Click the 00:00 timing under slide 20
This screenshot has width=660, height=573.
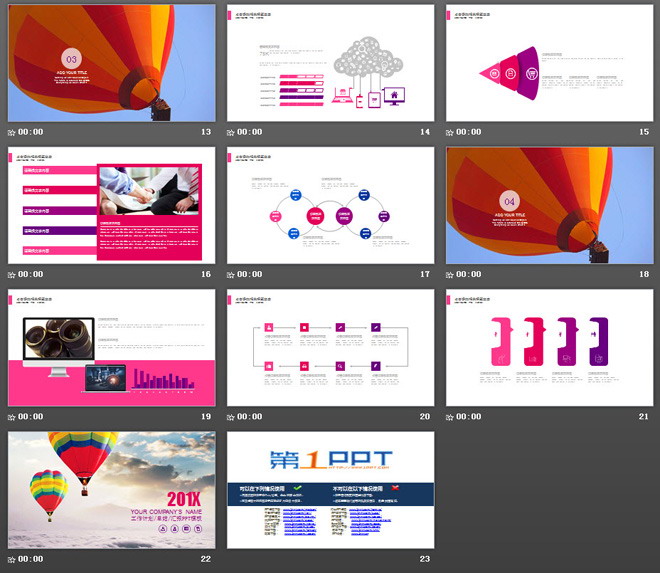[x=250, y=417]
